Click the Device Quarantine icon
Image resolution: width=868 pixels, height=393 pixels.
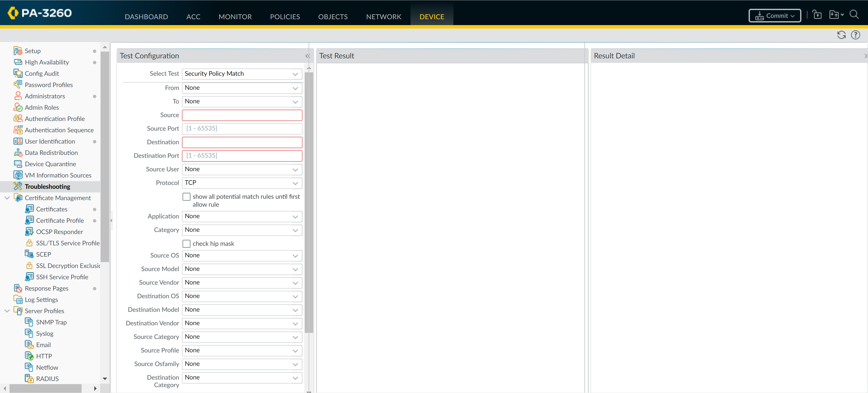[x=18, y=164]
